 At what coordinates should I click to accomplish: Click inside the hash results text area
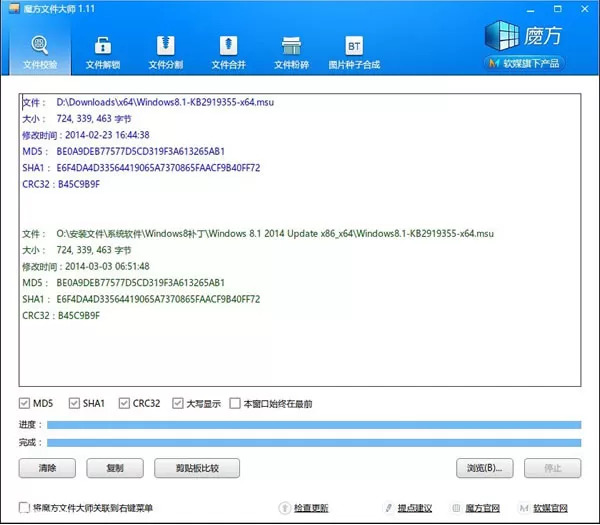click(300, 240)
